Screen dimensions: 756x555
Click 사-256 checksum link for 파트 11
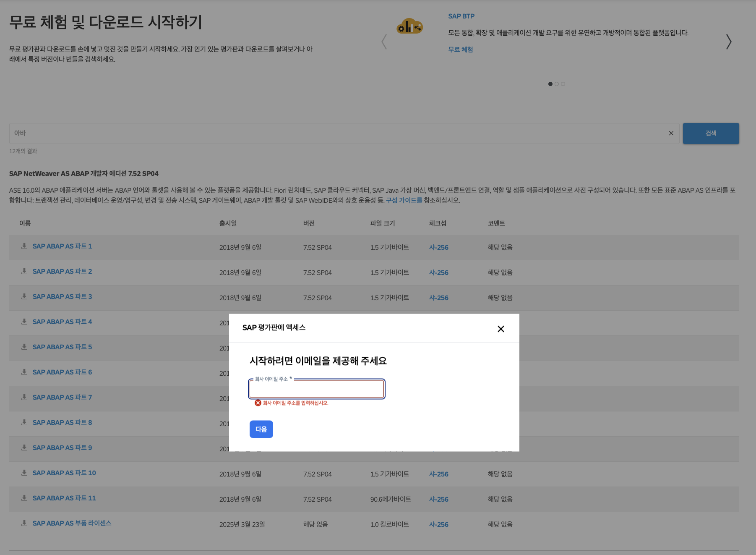click(439, 499)
